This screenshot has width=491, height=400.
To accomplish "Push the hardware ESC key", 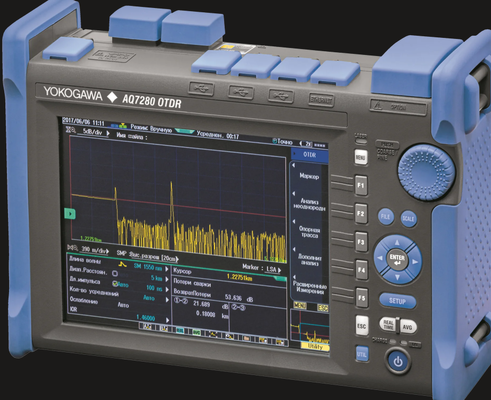I will click(x=362, y=325).
